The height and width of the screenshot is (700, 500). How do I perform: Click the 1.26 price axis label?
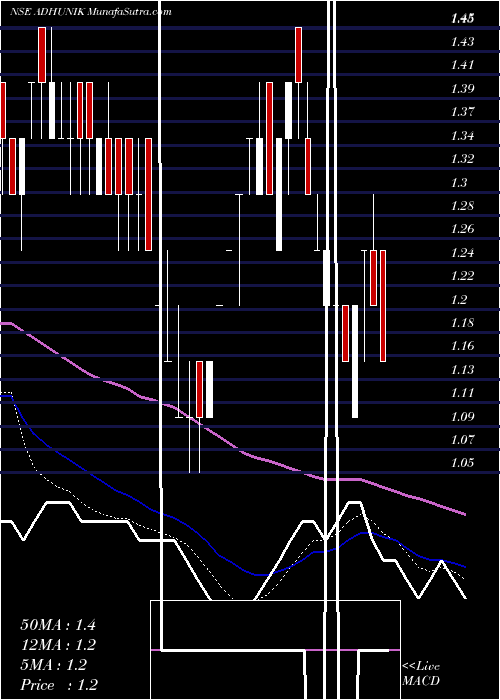click(x=462, y=229)
